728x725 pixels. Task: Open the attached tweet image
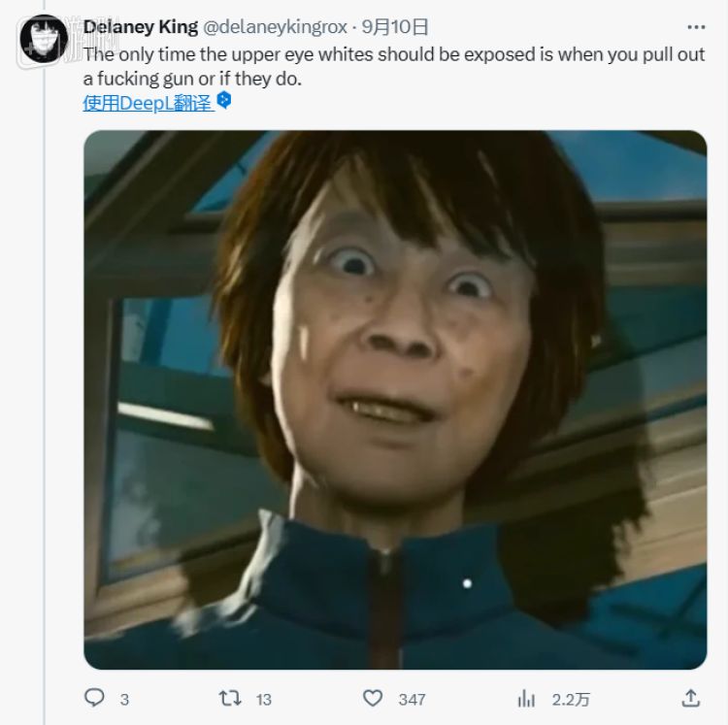[395, 399]
